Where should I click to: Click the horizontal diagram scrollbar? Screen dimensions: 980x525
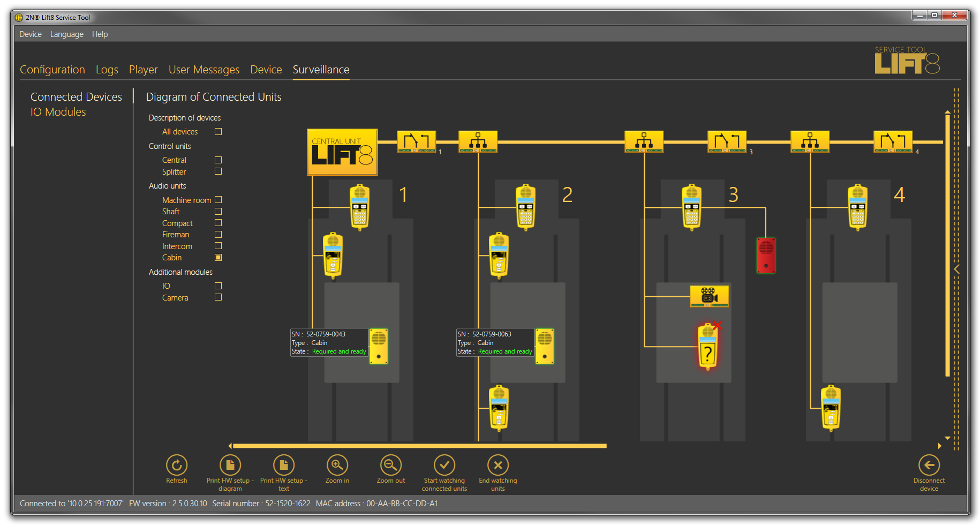tap(420, 446)
